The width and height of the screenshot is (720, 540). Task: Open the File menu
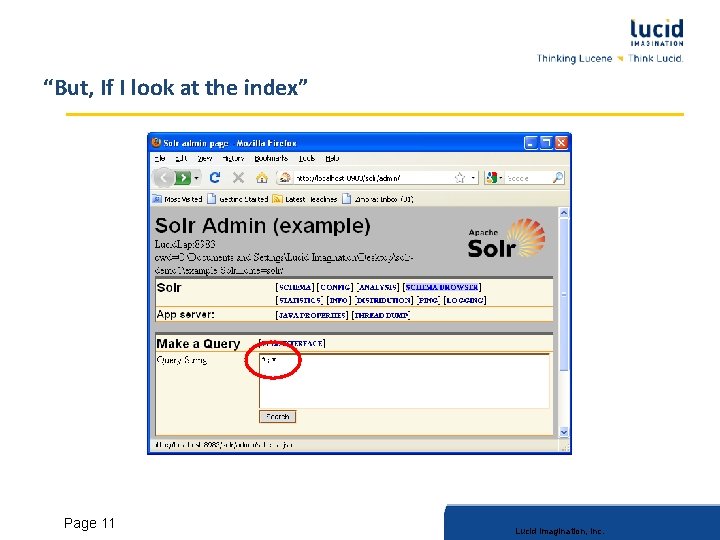[160, 158]
